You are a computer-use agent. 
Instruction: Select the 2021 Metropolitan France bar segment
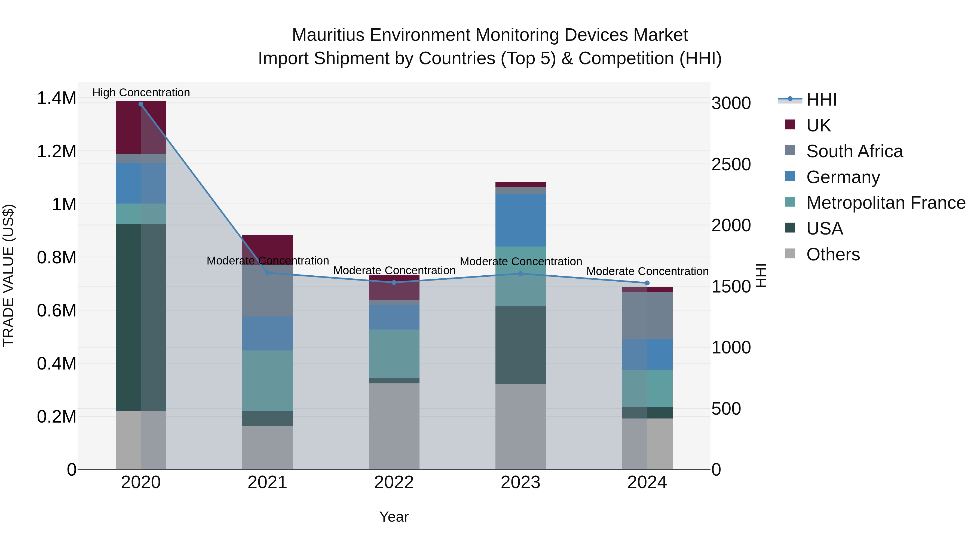coord(267,381)
